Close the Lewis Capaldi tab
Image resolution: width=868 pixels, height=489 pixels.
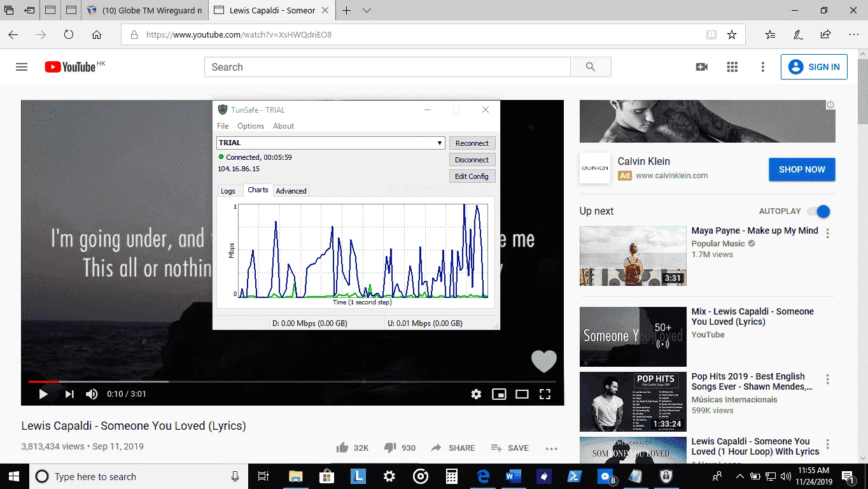(326, 11)
